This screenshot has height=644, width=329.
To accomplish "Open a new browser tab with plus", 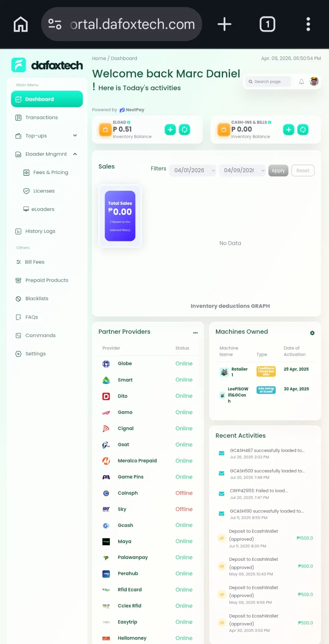I will pos(224,24).
